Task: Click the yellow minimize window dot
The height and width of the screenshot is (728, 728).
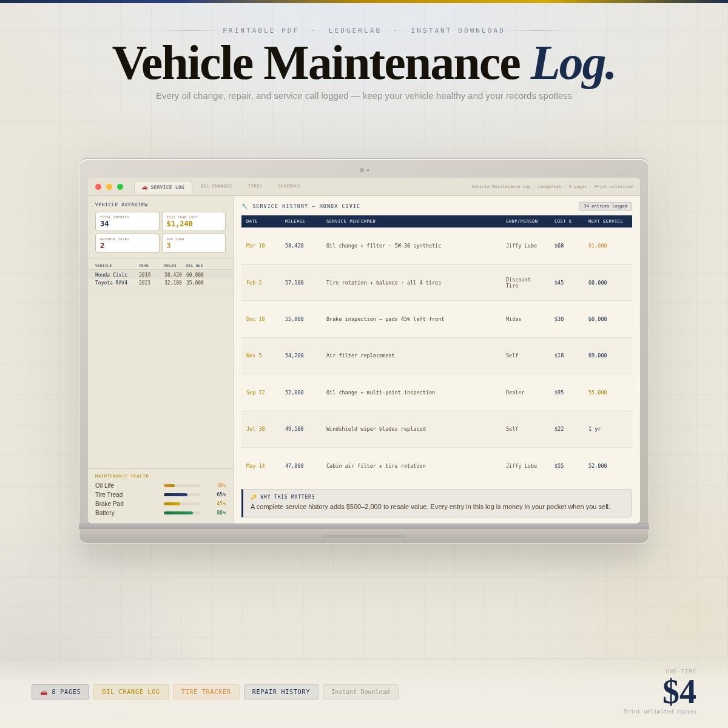Action: (109, 187)
